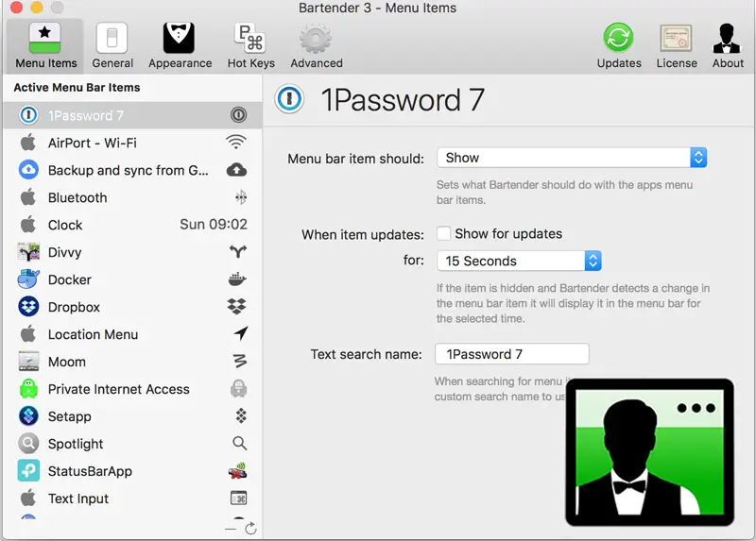The height and width of the screenshot is (541, 756).
Task: Click the Divvy app icon
Action: (28, 252)
